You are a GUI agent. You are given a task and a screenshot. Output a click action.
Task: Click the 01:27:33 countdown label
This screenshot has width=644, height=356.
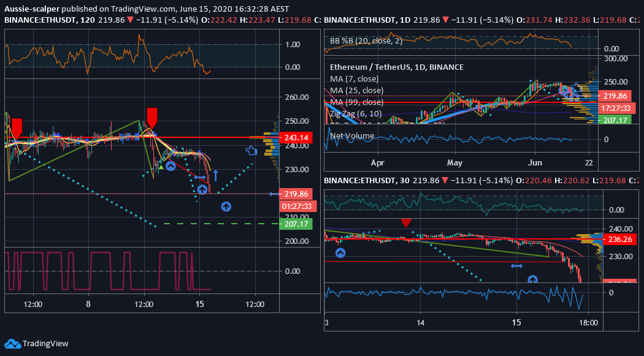296,206
